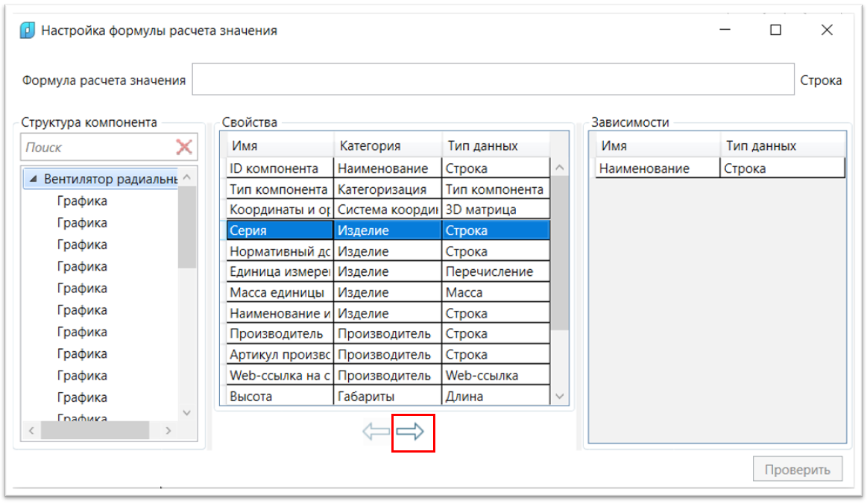Select first Графика item in tree
The height and width of the screenshot is (504, 867).
click(82, 201)
